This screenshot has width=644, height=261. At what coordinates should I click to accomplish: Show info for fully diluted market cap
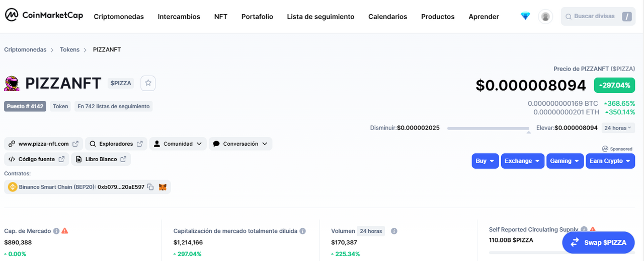pos(303,231)
